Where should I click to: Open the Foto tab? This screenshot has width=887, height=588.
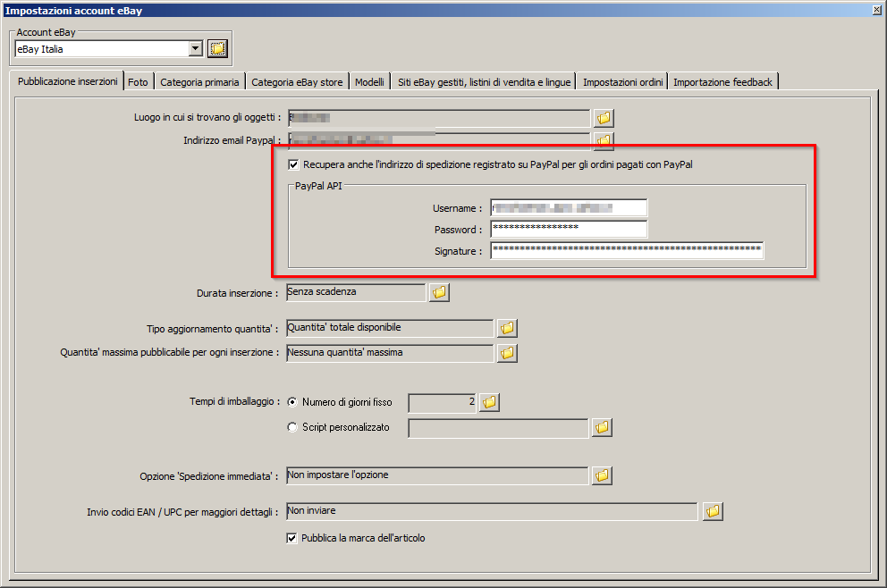(138, 82)
